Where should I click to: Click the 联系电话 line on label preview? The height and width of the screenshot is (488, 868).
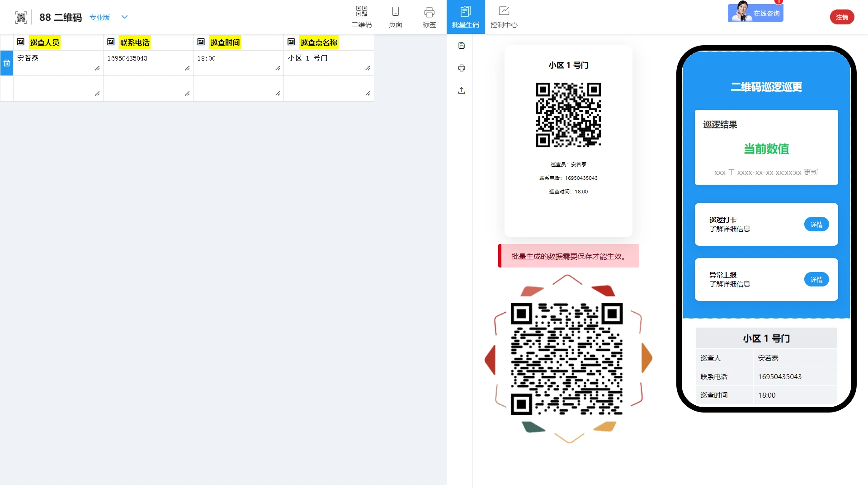click(568, 178)
